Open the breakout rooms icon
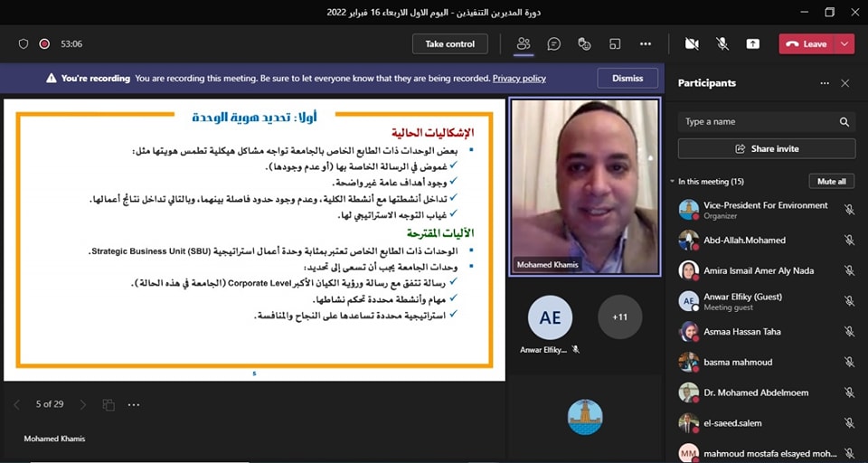868x463 pixels. click(615, 43)
